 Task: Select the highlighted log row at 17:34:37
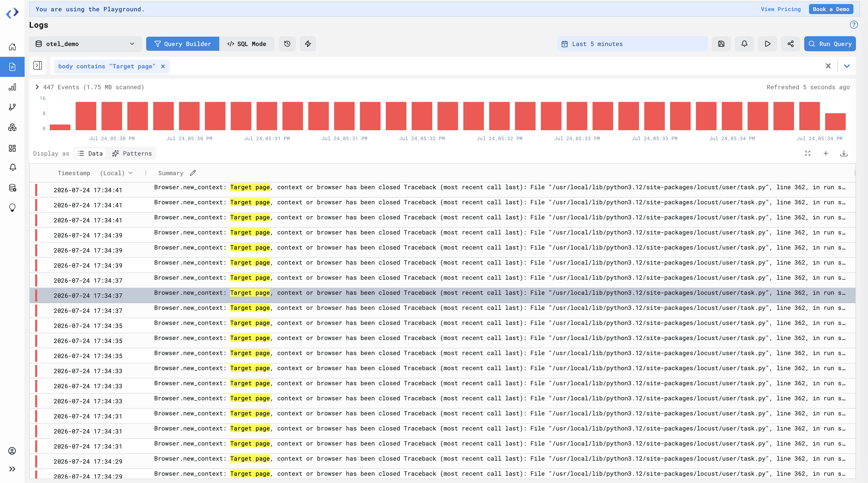(x=442, y=296)
